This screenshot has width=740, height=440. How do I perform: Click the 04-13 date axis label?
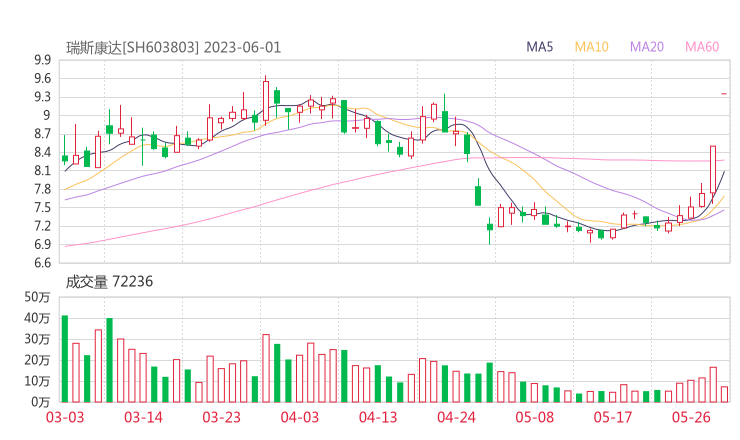click(378, 417)
